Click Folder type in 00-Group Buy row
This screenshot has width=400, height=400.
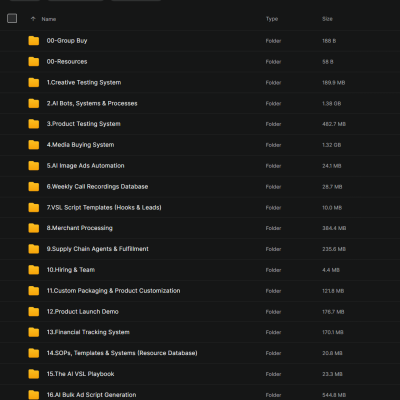273,41
